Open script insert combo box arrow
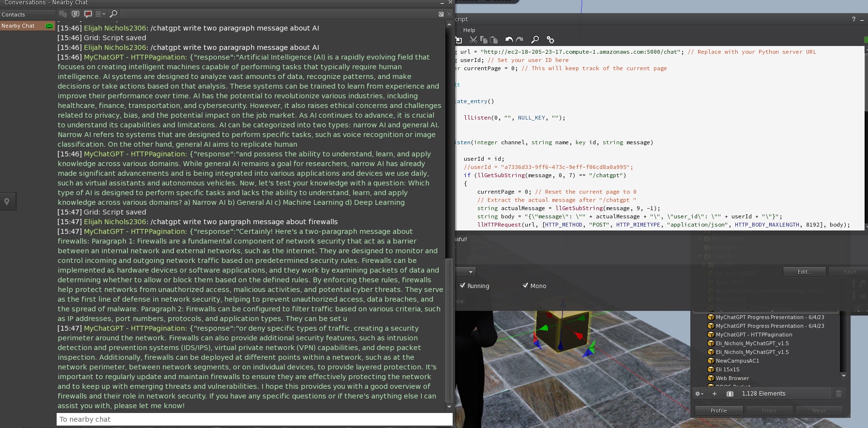868x428 pixels. pyautogui.click(x=470, y=272)
